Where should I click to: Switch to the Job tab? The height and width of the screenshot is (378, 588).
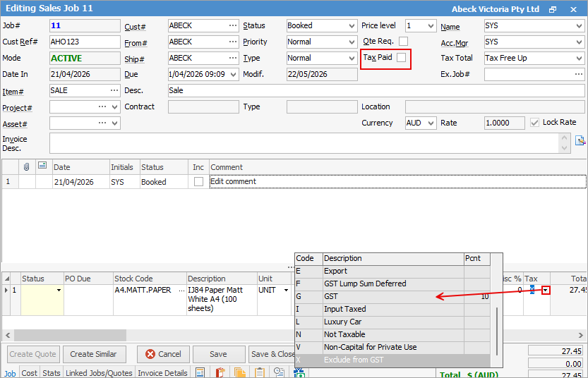click(x=10, y=373)
